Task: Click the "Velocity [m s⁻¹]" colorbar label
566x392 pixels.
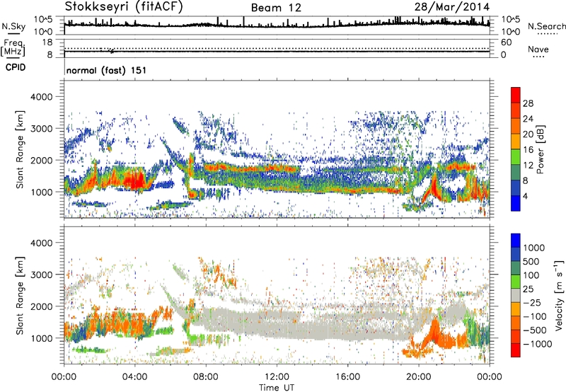Action: (559, 296)
